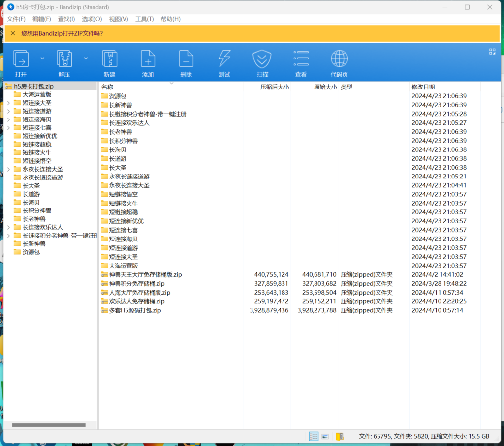Open the dropdown arrow next to 打开
This screenshot has width=504, height=446.
[x=42, y=58]
